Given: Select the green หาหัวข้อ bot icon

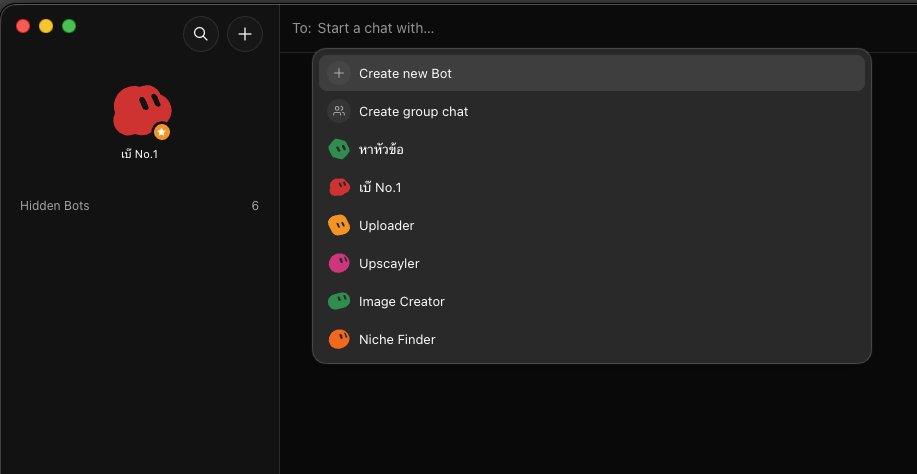Looking at the screenshot, I should [x=339, y=149].
